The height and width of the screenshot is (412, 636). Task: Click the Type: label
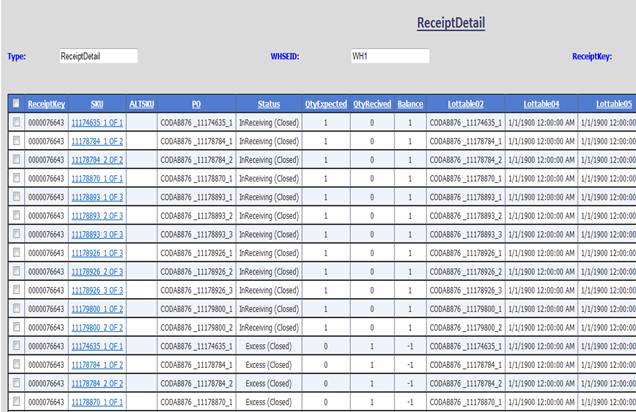17,56
